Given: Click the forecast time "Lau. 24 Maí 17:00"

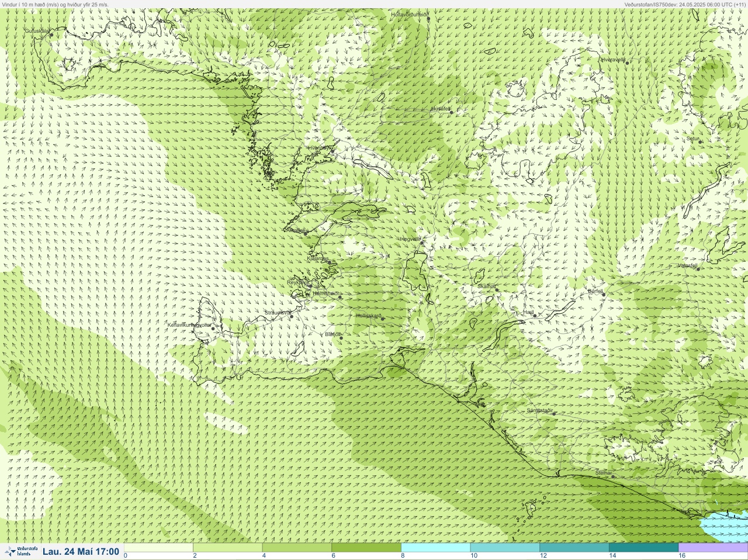Looking at the screenshot, I should click(81, 551).
